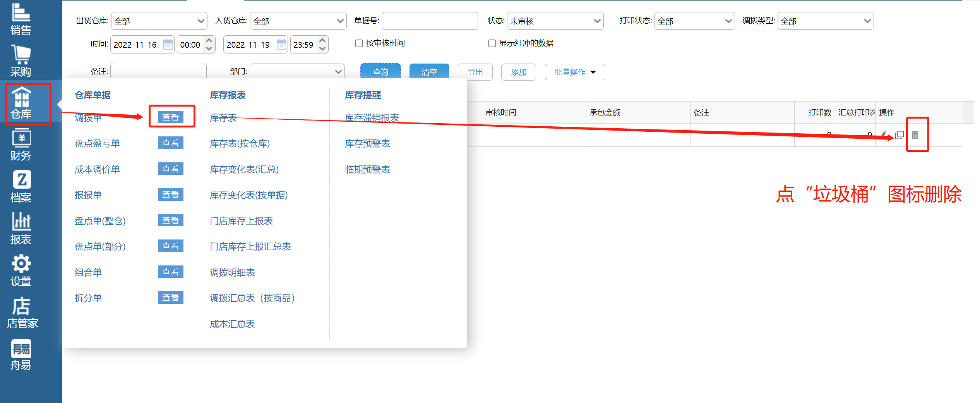Viewport: 980px width, 403px height.
Task: Click the pencil edit icon in the row
Action: [884, 135]
